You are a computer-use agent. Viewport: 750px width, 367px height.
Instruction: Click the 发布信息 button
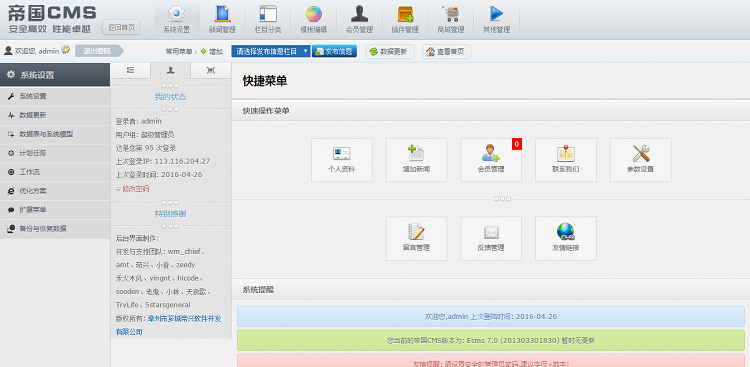point(334,51)
